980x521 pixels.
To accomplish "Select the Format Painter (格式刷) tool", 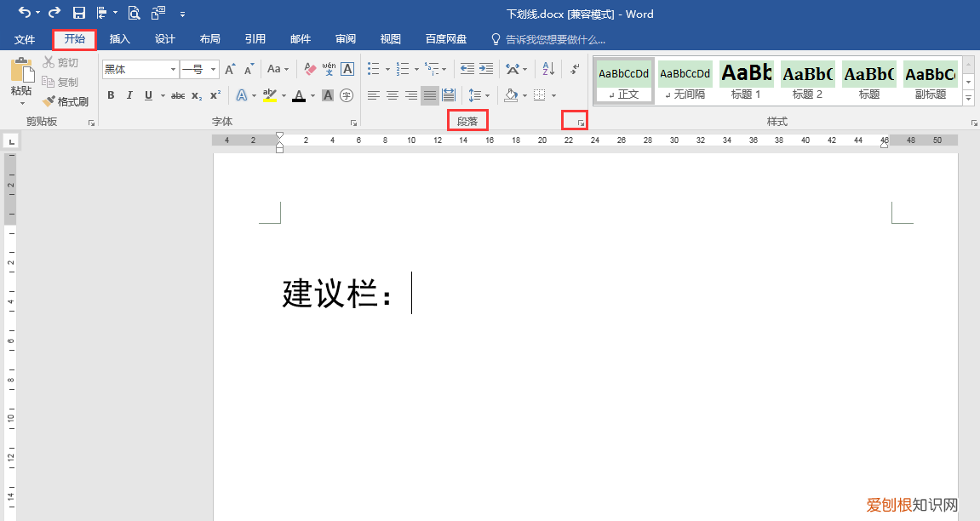I will click(x=68, y=101).
